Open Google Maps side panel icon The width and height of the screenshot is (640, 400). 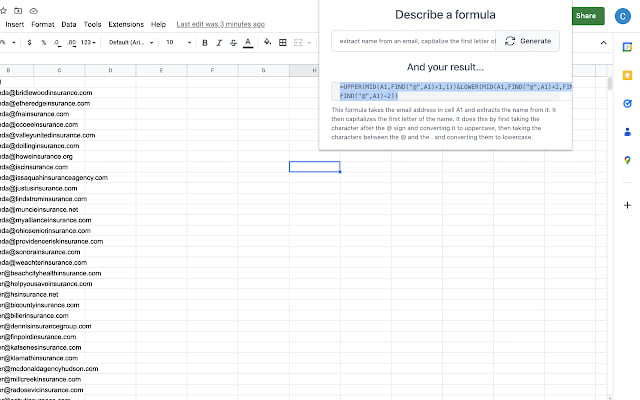[627, 160]
